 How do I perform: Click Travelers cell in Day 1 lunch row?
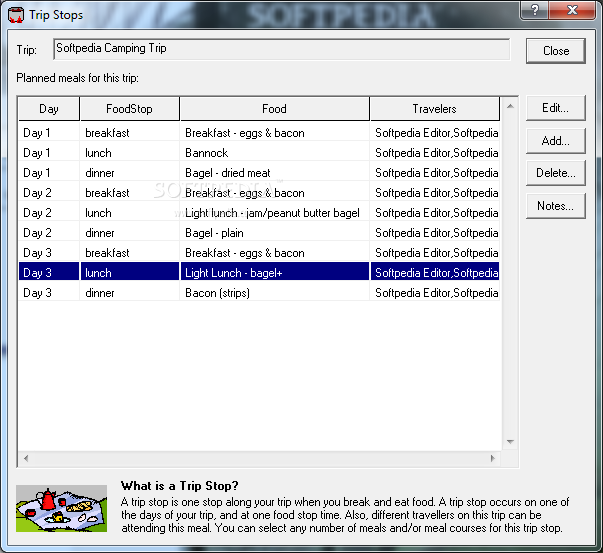pos(435,153)
